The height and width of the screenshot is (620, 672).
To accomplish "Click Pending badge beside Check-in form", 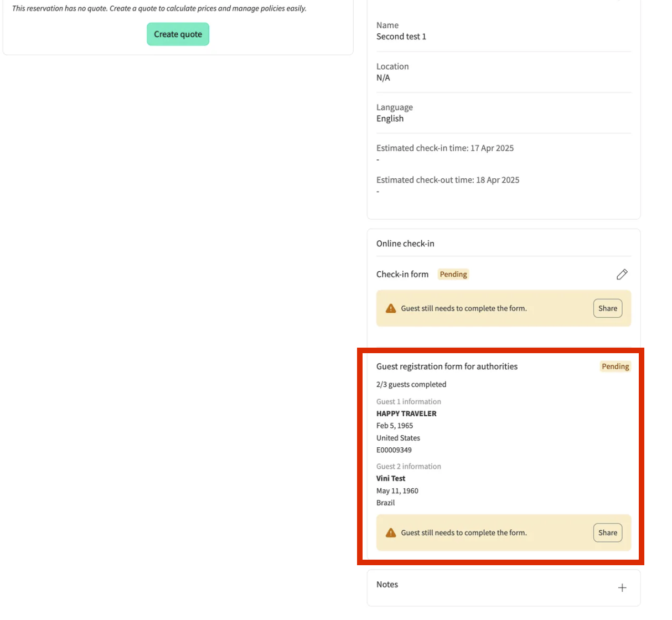I will pos(453,275).
